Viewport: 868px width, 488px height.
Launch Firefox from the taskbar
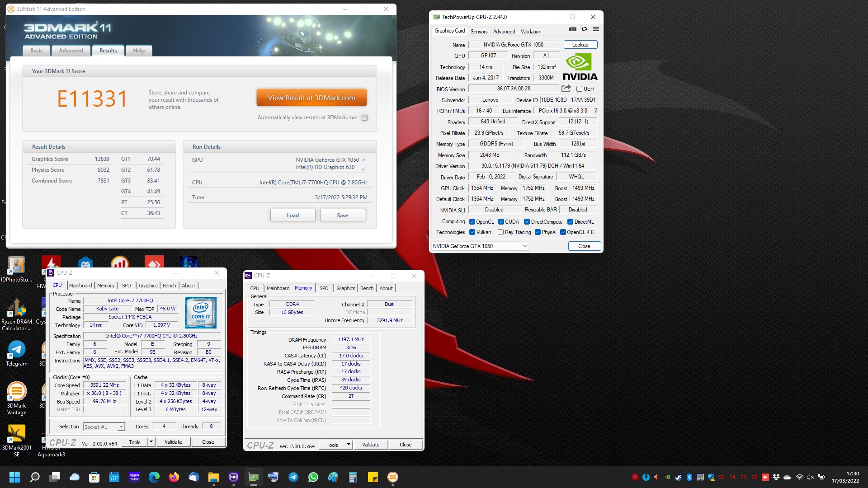174,477
